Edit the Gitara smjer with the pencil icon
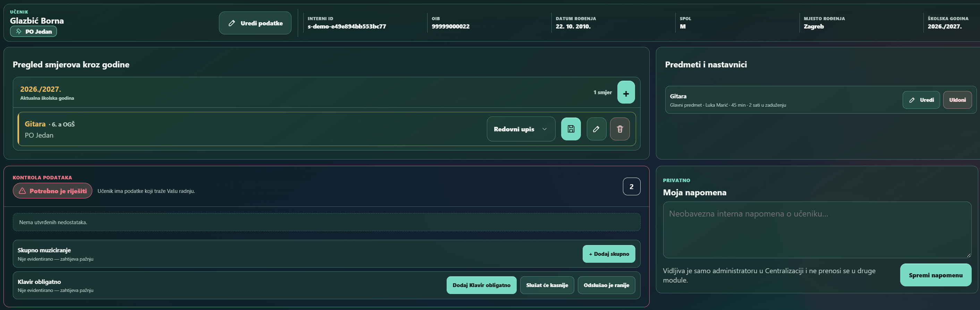This screenshot has height=310, width=980. 596,129
